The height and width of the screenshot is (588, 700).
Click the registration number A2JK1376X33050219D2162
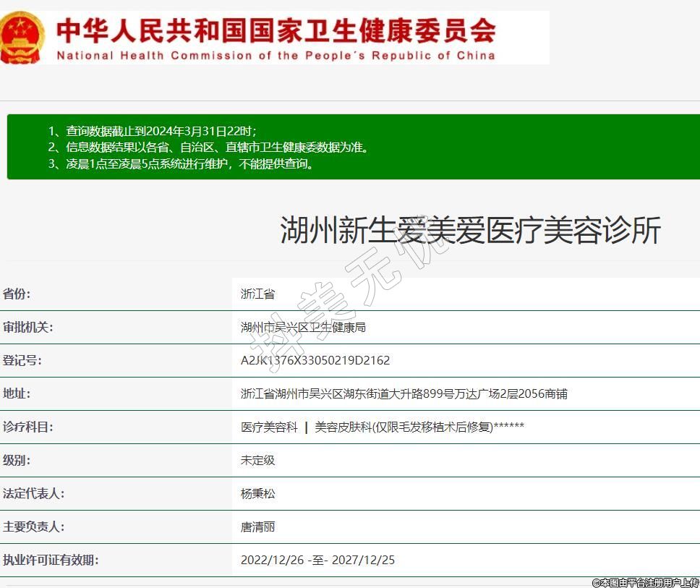point(315,361)
